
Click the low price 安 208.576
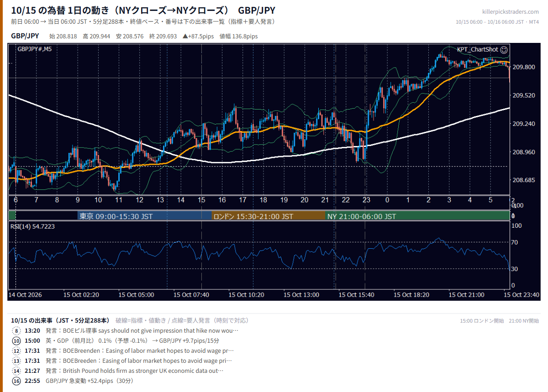coord(130,36)
